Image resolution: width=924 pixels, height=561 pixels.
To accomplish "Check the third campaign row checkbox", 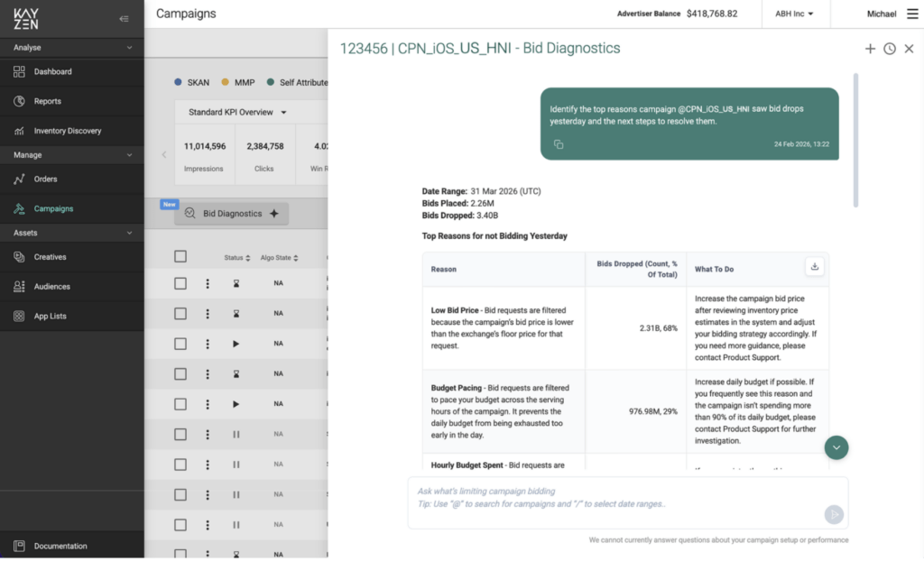I will [180, 344].
